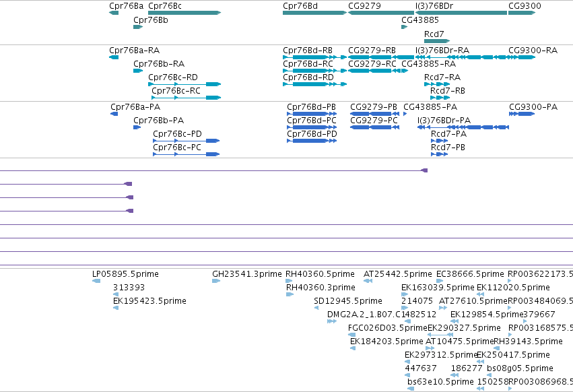
Task: Click the RH40360.5prime EST label
Action: pos(320,274)
